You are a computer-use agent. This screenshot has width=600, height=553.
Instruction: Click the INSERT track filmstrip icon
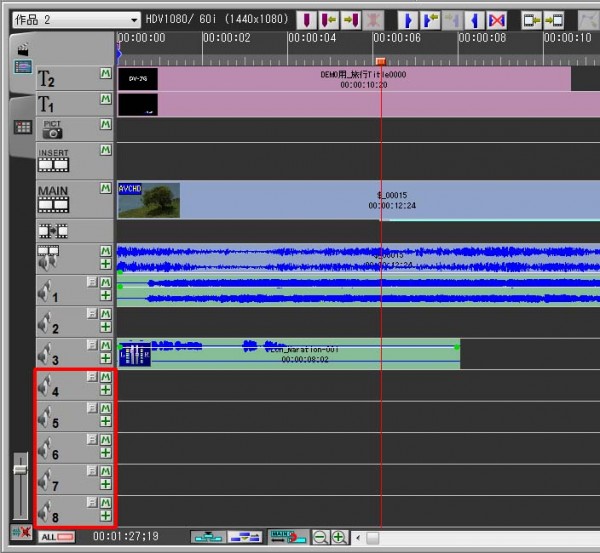click(x=52, y=164)
